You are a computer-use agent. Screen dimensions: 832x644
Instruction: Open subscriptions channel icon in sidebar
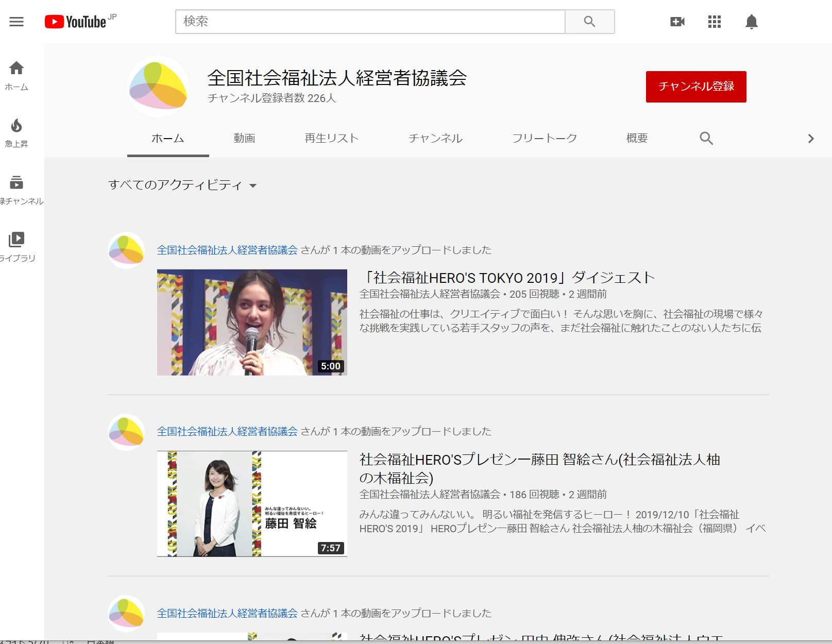(x=16, y=190)
